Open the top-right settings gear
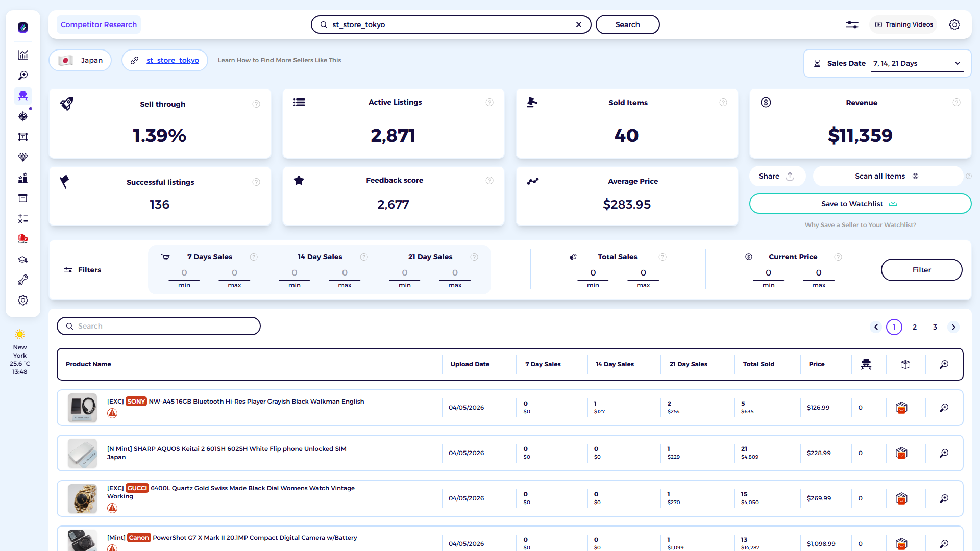Image resolution: width=980 pixels, height=551 pixels. click(x=954, y=24)
